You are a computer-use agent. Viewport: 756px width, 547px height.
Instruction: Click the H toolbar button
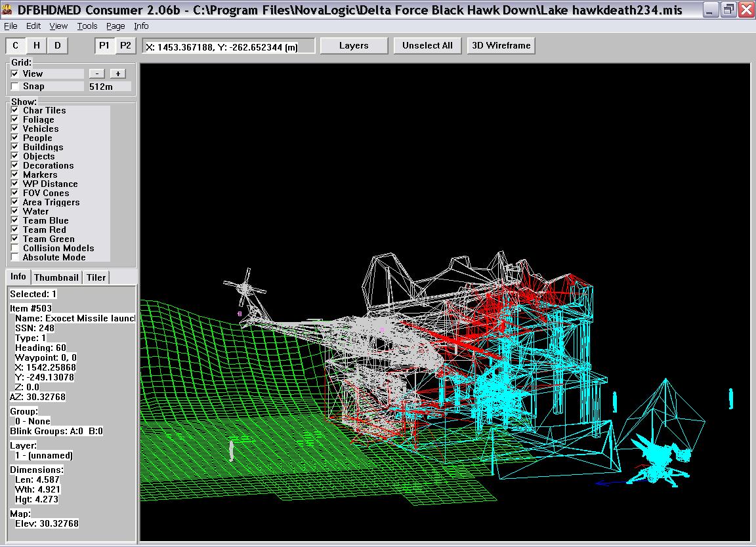[37, 46]
